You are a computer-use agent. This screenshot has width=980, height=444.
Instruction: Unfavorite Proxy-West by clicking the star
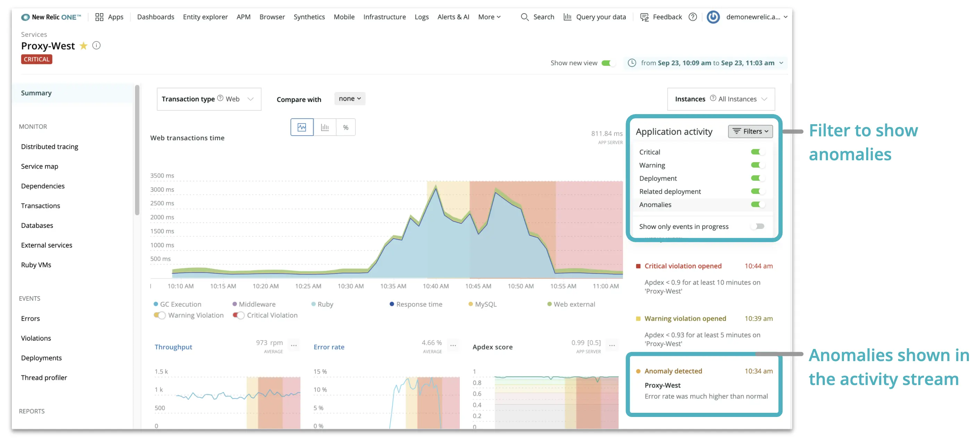(83, 46)
